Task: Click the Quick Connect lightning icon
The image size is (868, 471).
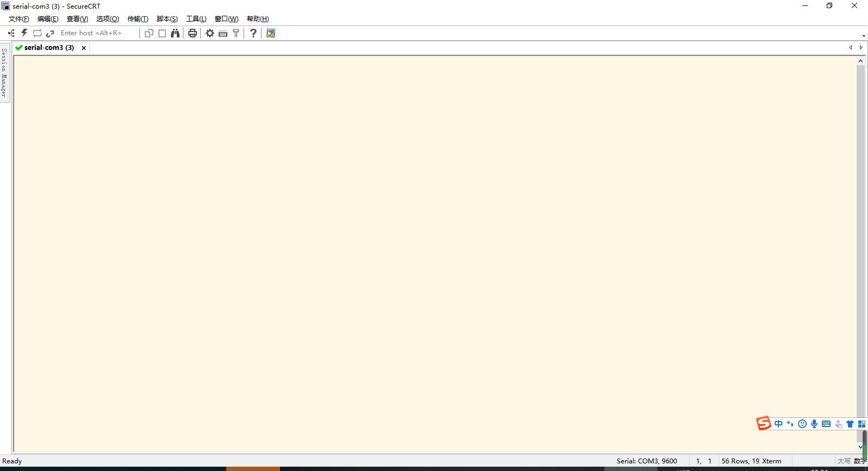Action: tap(24, 33)
